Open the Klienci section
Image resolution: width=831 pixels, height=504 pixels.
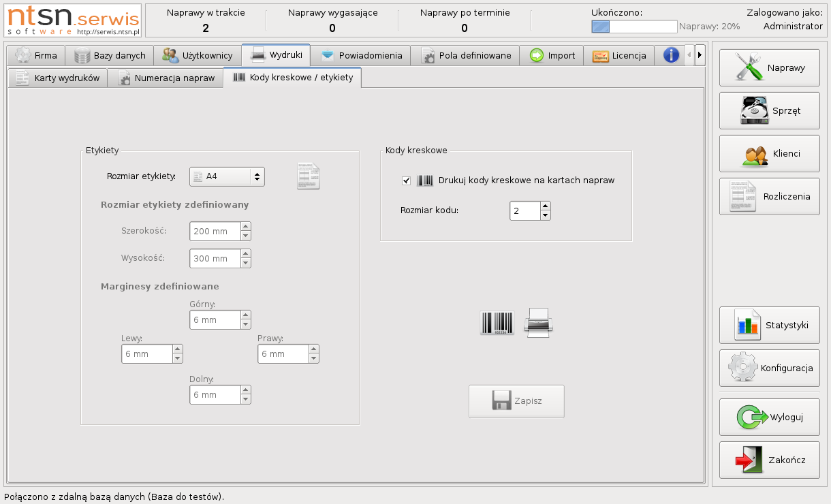769,154
